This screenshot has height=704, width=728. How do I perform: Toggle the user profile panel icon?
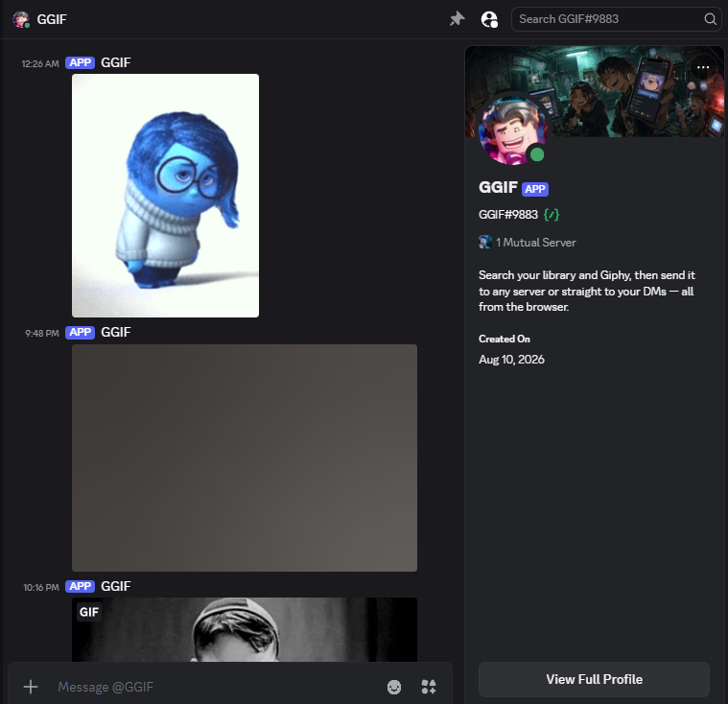(x=489, y=19)
